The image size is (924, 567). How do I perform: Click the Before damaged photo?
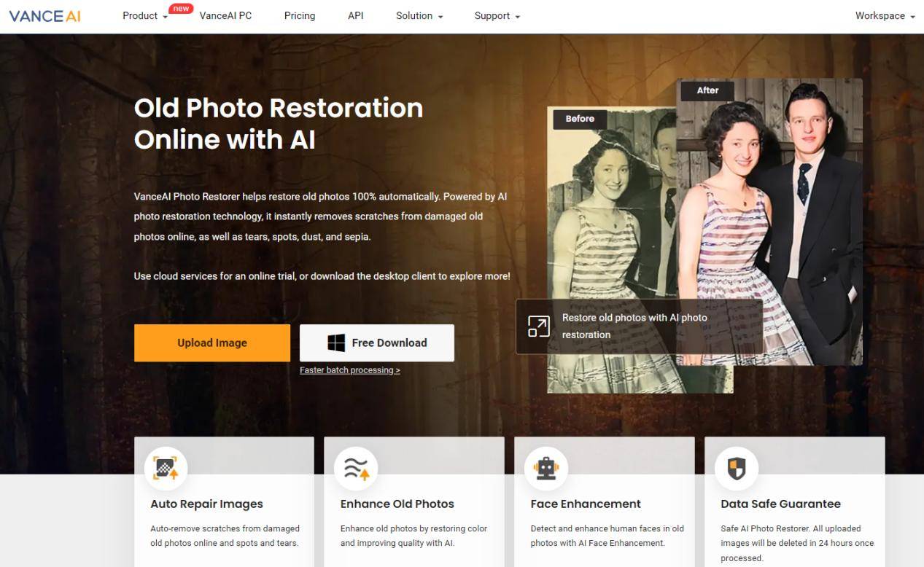point(598,219)
